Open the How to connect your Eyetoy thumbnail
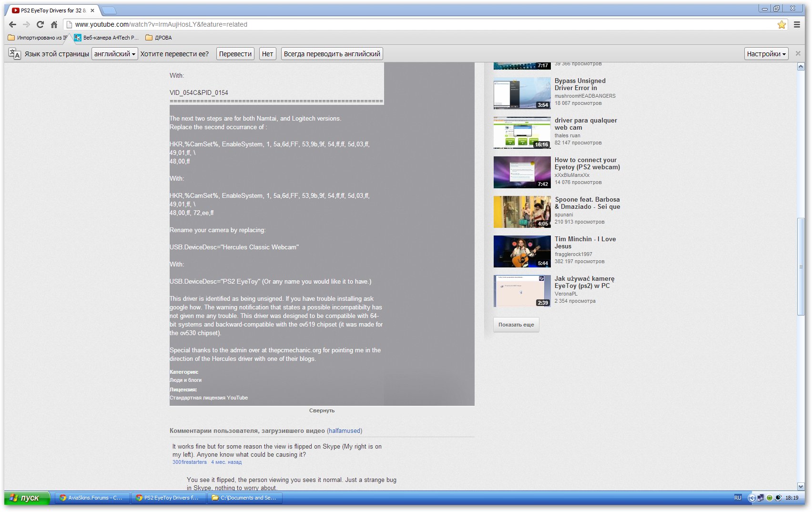Screen dimensions: 812x512 pos(522,173)
